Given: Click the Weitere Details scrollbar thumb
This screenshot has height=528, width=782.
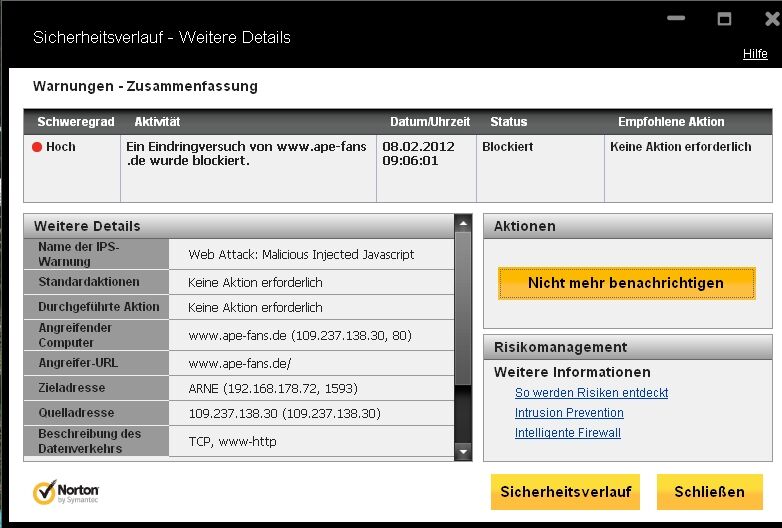Looking at the screenshot, I should (x=462, y=310).
